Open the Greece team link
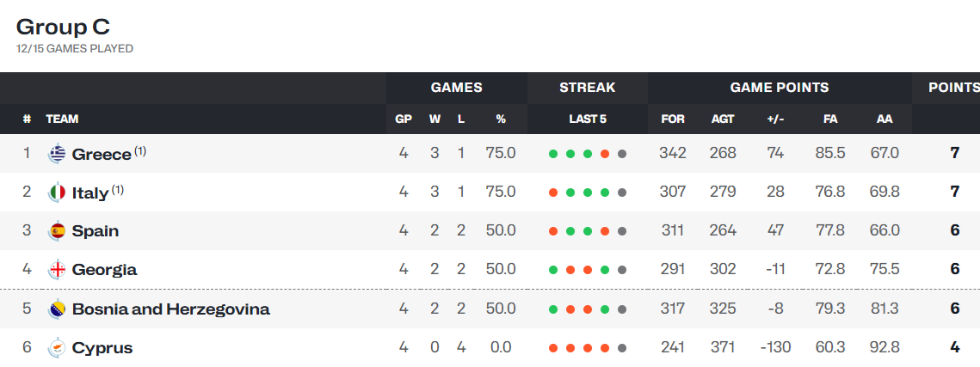Viewport: 980px width, 367px height. (x=102, y=154)
